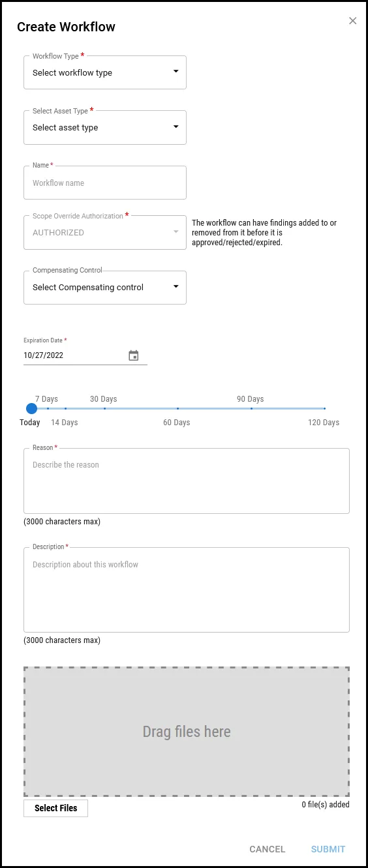Click the Drag files here drop zone
This screenshot has width=368, height=868.
187,731
